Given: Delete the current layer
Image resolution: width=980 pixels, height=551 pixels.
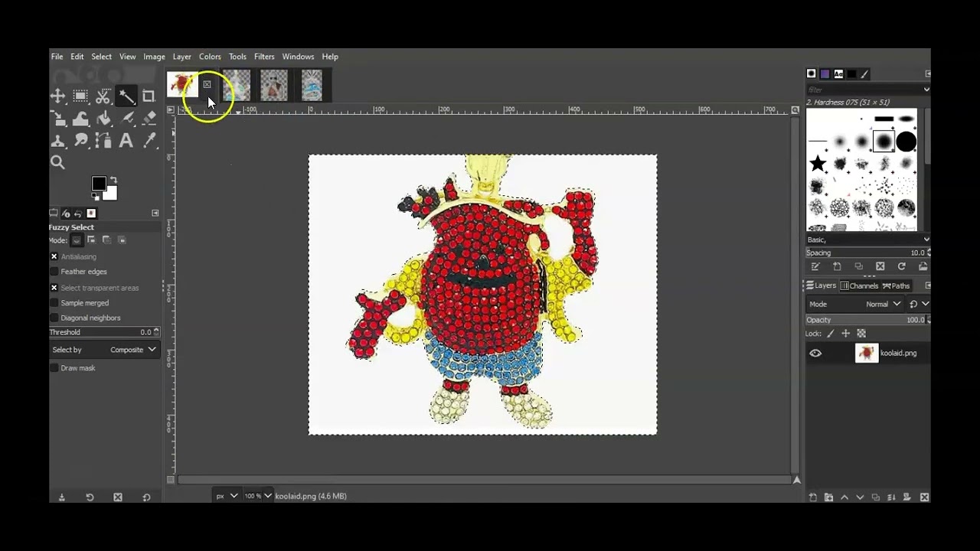Looking at the screenshot, I should [x=924, y=497].
